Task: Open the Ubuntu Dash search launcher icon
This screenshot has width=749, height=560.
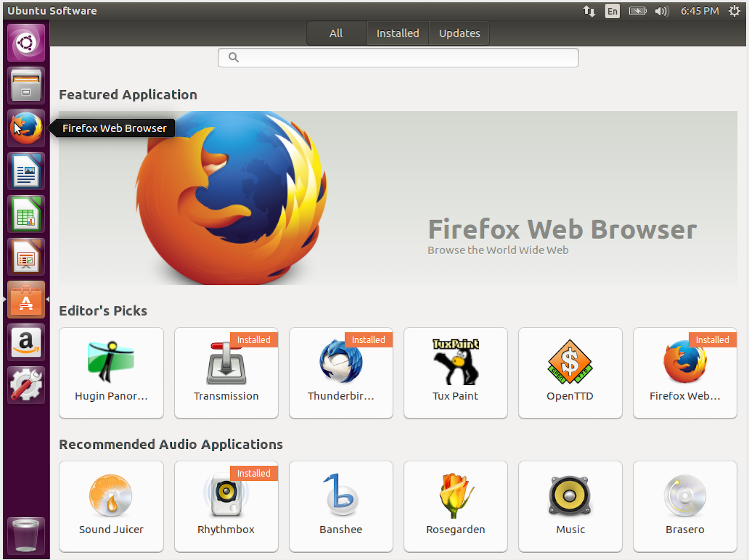Action: click(26, 43)
